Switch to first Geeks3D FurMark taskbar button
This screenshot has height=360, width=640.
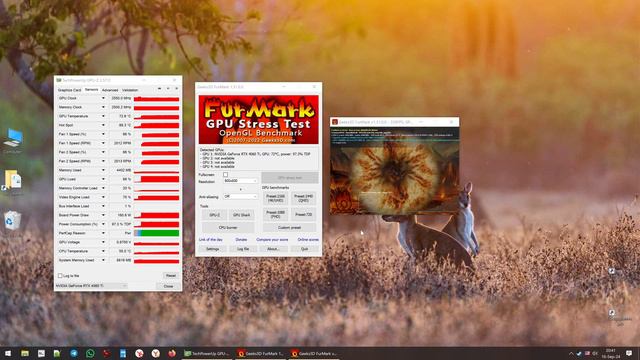(x=261, y=353)
